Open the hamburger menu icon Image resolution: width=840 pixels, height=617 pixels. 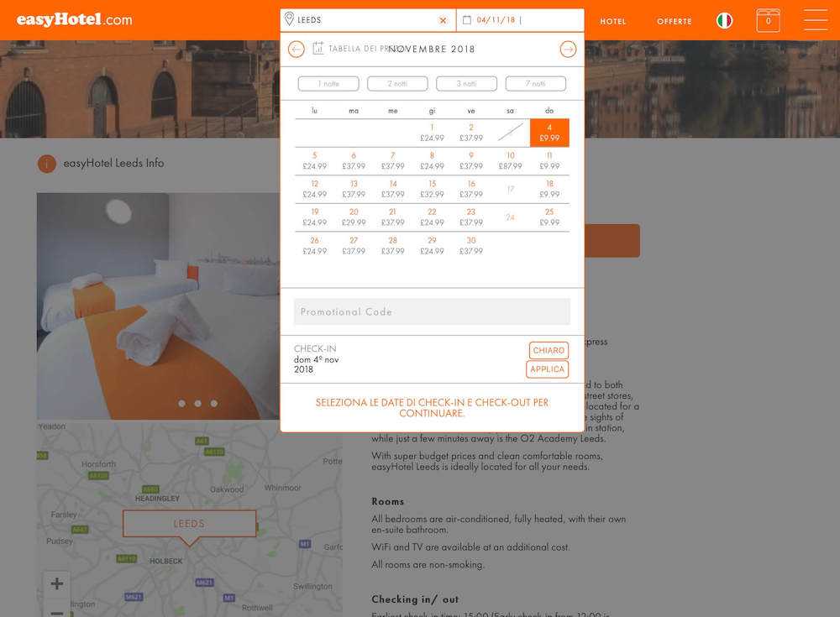click(x=815, y=20)
